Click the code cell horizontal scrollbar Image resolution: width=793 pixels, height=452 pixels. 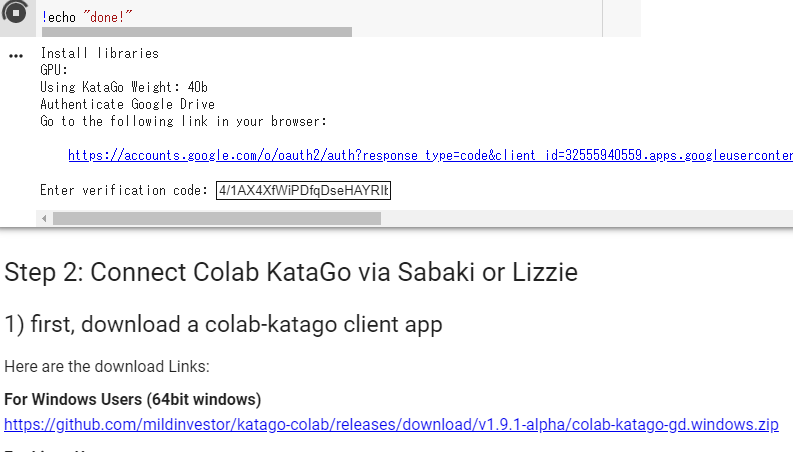197,32
